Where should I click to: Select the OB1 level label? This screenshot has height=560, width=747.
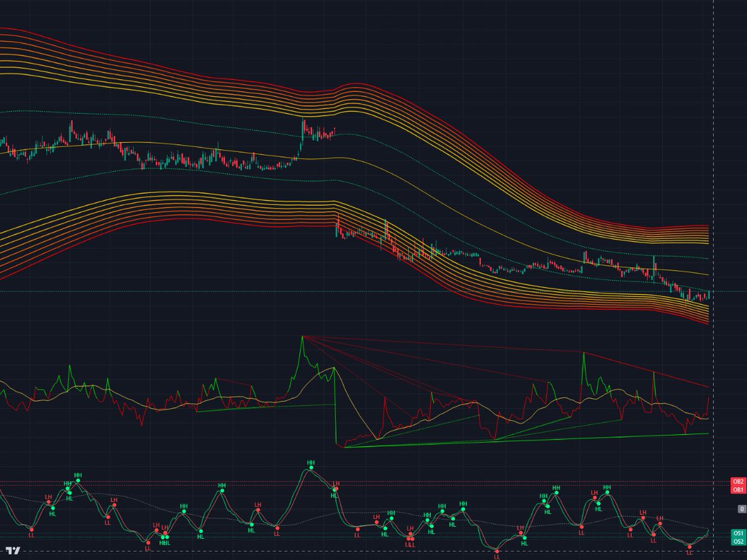click(x=738, y=490)
